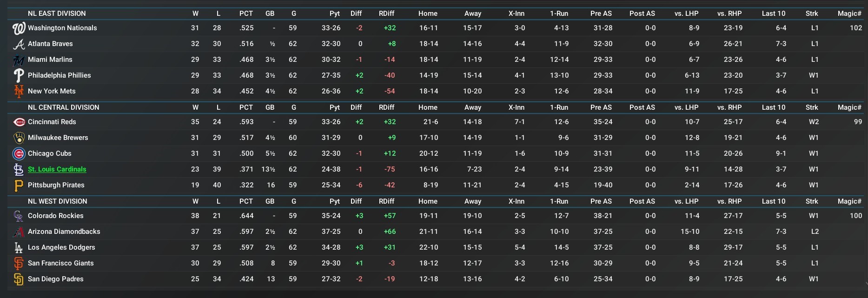Click Pittsburgh Pirates team name

pos(56,185)
